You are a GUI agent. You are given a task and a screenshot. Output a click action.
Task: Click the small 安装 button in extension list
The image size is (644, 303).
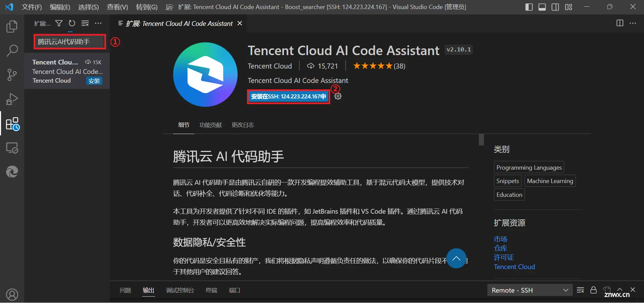[94, 81]
